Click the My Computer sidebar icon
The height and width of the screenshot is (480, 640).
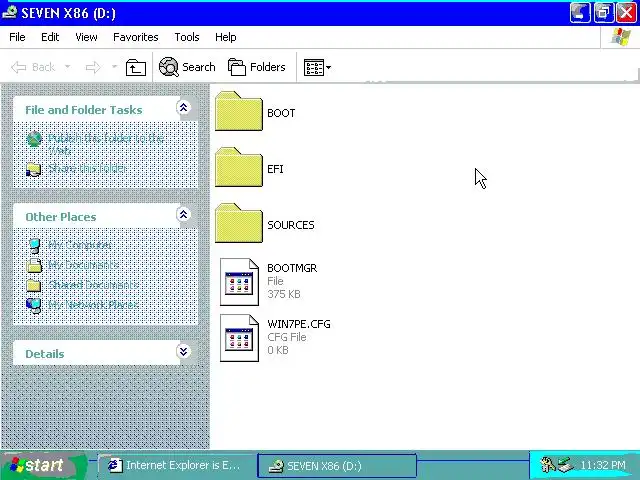click(34, 245)
